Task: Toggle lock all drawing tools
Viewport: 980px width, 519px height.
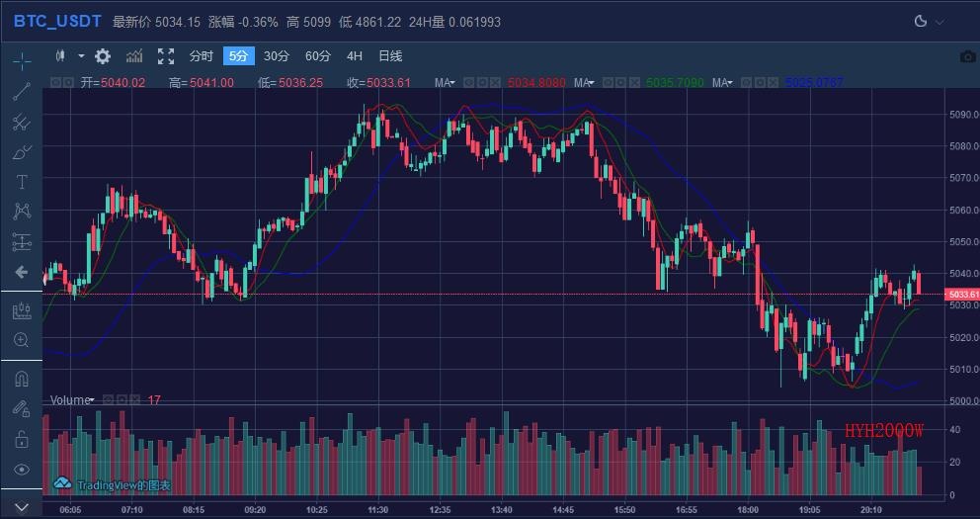Action: (22, 438)
